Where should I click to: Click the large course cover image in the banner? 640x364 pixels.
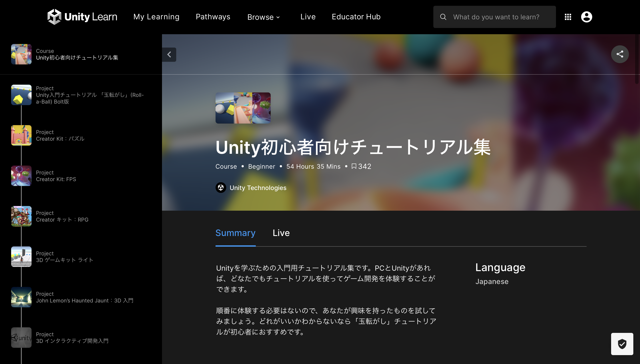click(243, 108)
